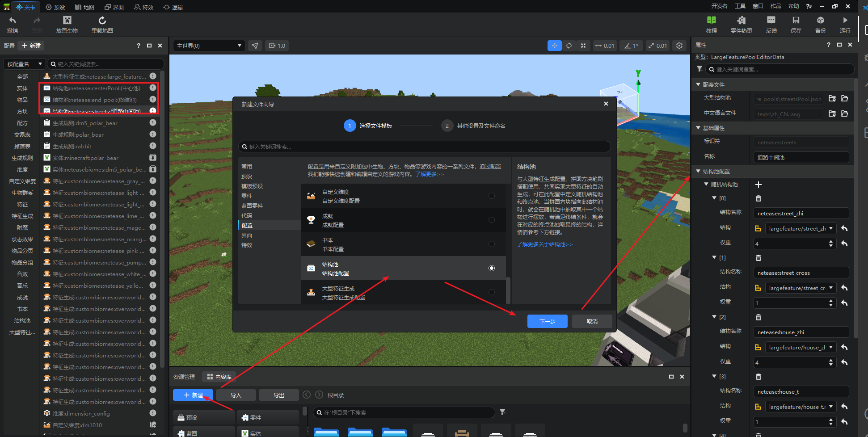Click the paper plane locate icon

255,46
